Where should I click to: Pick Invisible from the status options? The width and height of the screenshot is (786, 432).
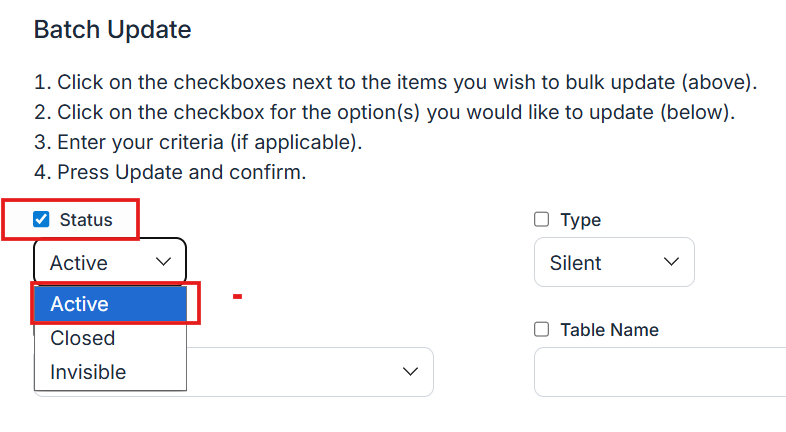click(x=88, y=372)
